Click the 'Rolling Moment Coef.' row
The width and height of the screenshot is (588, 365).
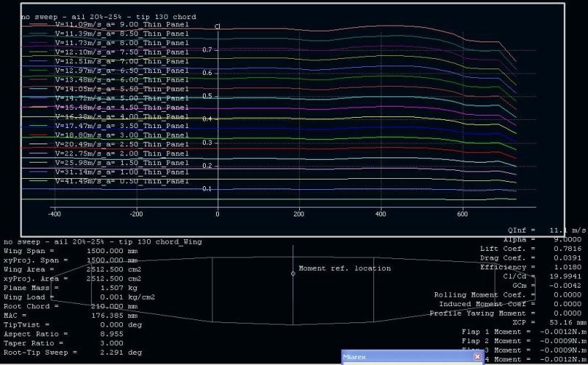pyautogui.click(x=508, y=295)
